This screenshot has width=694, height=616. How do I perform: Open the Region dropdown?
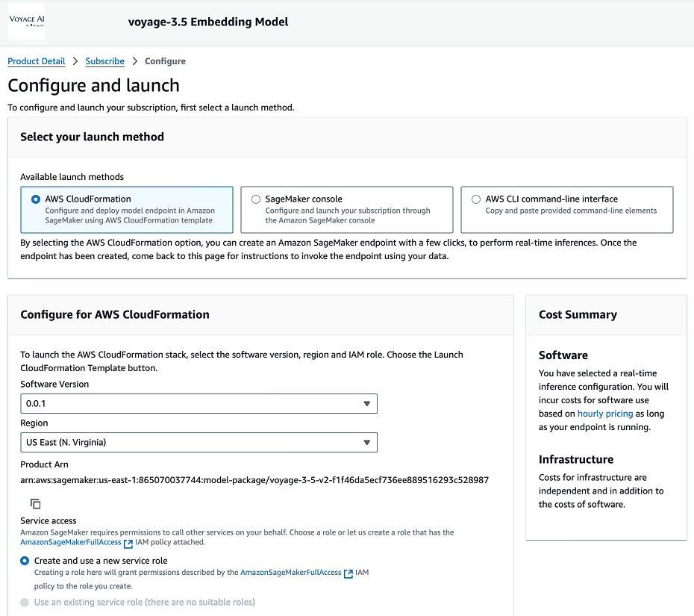(198, 443)
